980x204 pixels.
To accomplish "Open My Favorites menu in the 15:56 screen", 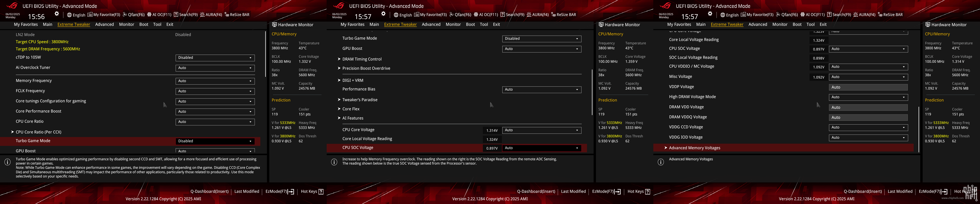I will 26,24.
